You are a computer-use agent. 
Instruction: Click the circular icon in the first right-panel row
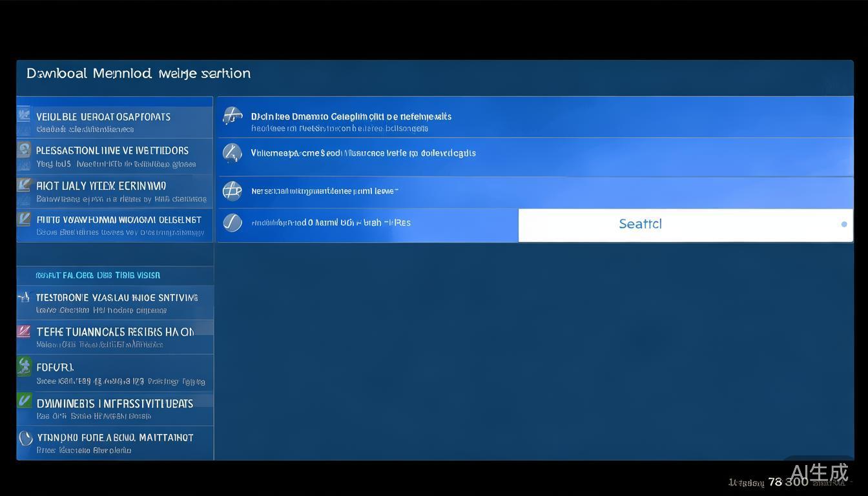tap(232, 116)
